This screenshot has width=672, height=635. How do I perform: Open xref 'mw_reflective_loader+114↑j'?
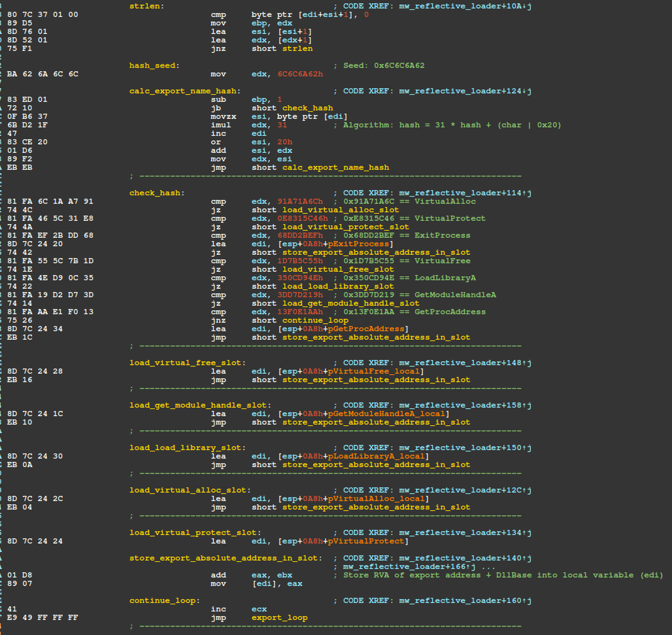tap(465, 193)
